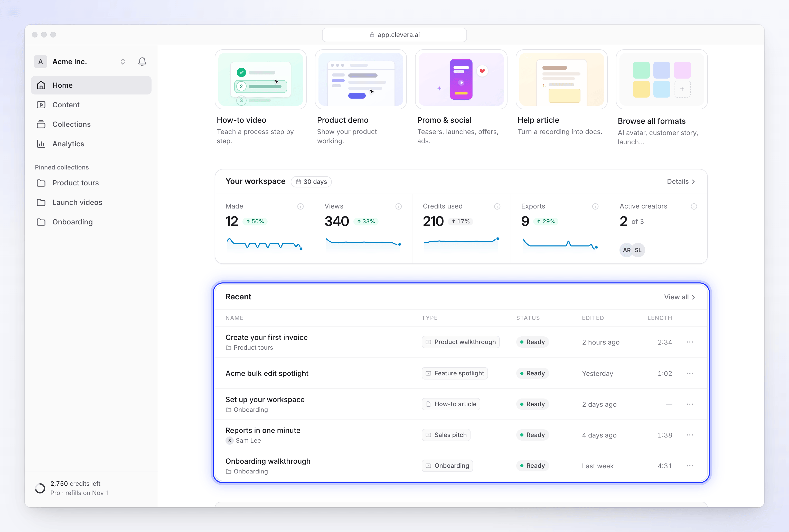Click the credits left progress ring
Image resolution: width=789 pixels, height=532 pixels.
click(40, 488)
